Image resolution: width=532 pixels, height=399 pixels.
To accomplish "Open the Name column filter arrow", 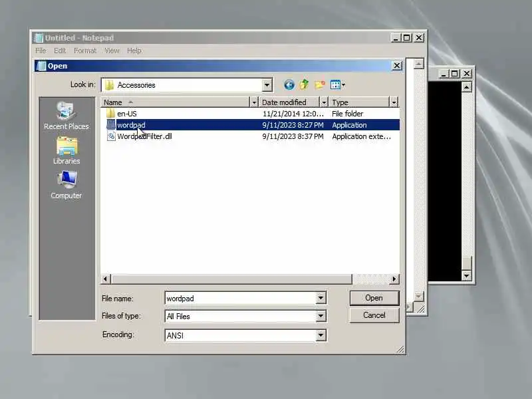I will pyautogui.click(x=254, y=102).
